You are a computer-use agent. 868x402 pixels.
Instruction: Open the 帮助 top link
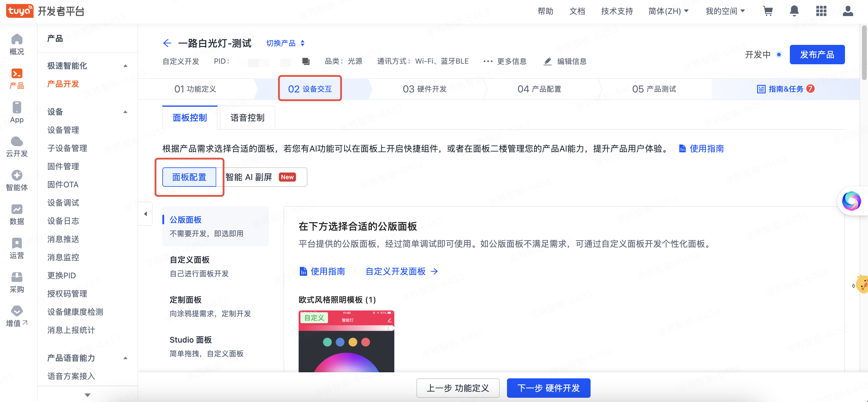(545, 11)
